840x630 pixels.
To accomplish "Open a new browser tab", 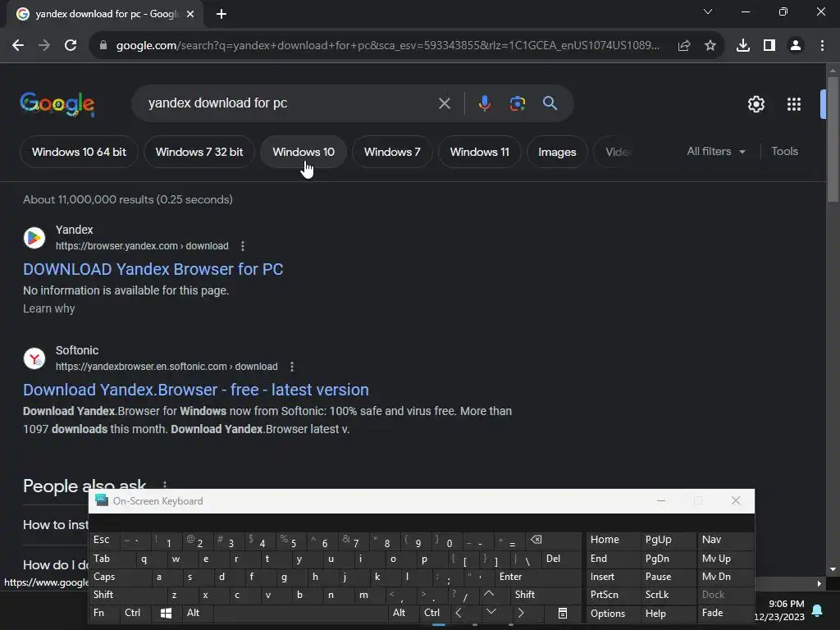I will tap(221, 14).
